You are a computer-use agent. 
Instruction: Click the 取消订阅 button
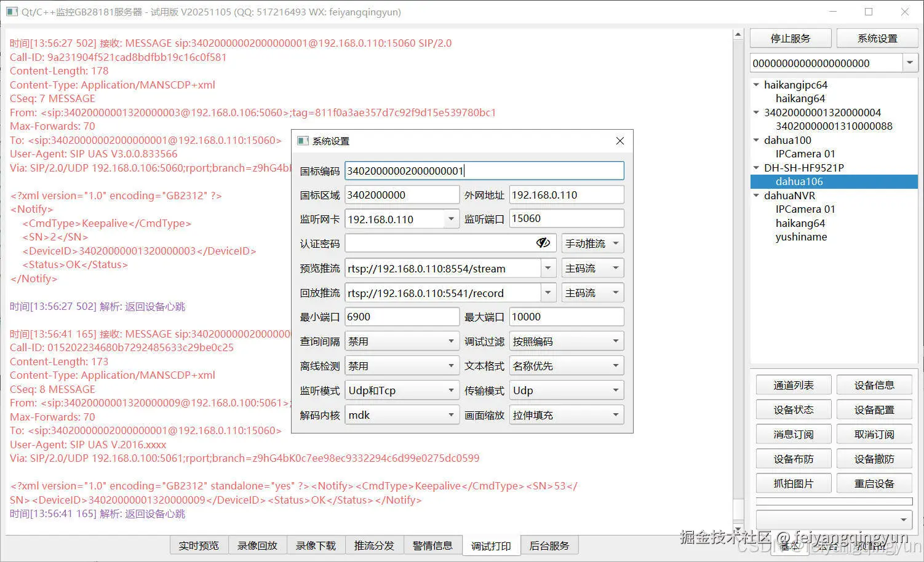coord(874,434)
